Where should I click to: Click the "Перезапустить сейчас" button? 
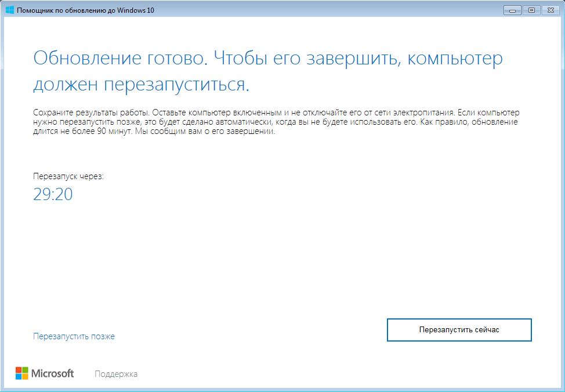tap(459, 330)
